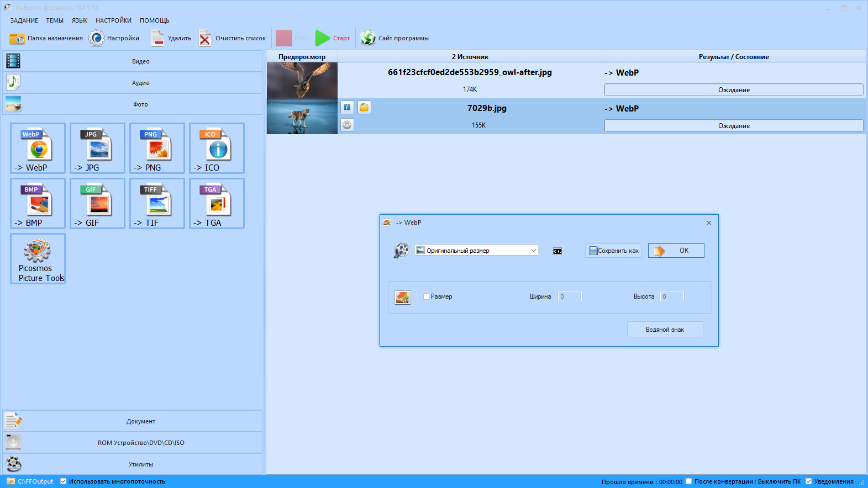Choose the PNG output format icon
The width and height of the screenshot is (868, 488).
157,148
